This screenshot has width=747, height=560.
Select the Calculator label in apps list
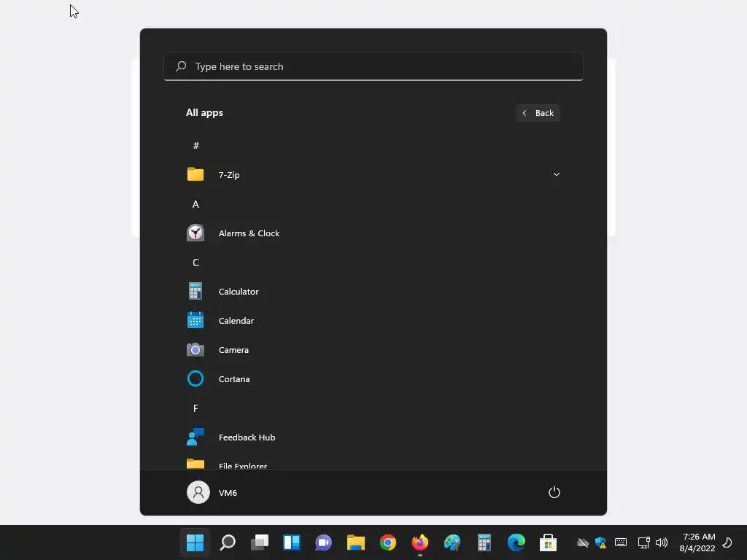click(x=239, y=292)
